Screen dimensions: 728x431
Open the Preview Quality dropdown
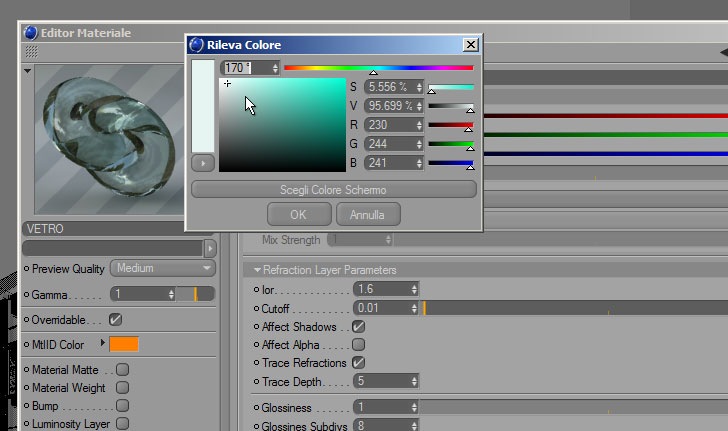tap(163, 268)
